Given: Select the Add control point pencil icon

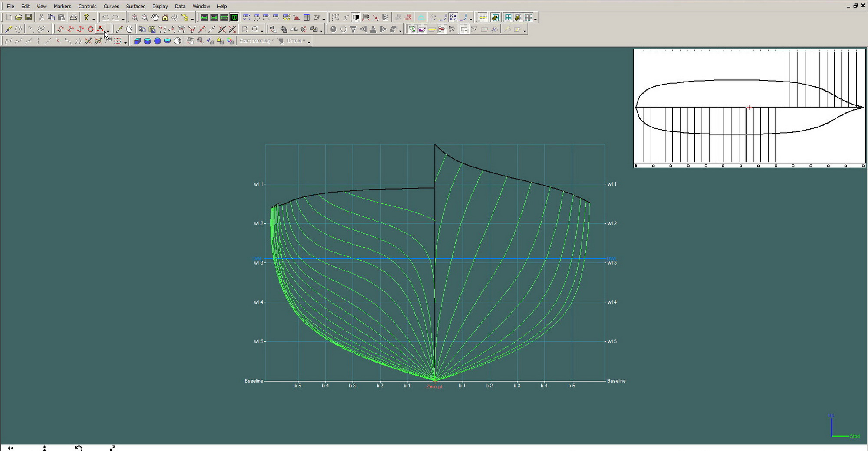Looking at the screenshot, I should tap(119, 29).
